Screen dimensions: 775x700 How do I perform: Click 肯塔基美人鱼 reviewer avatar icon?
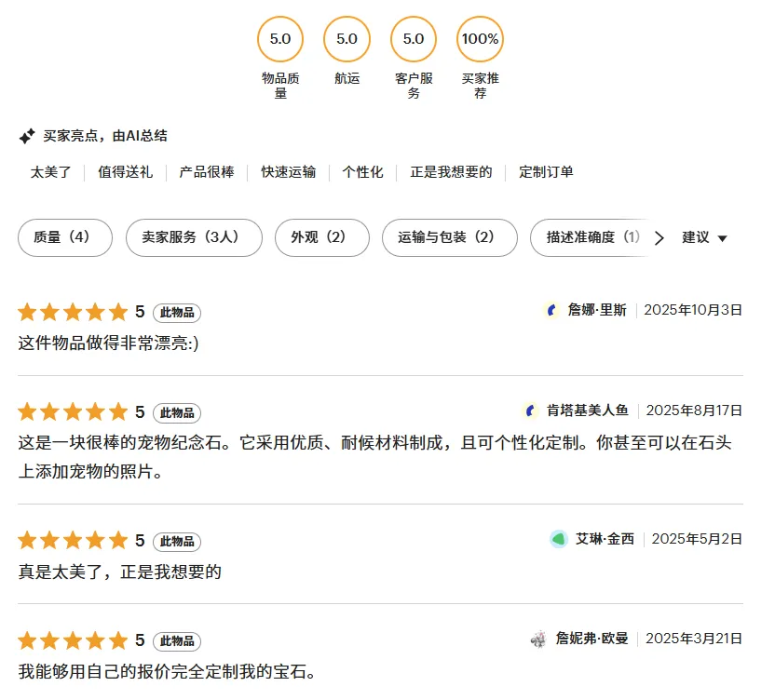[531, 411]
